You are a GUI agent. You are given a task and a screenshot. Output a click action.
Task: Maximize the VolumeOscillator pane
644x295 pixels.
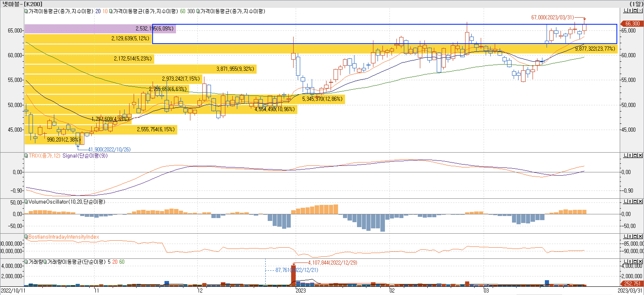(635, 201)
